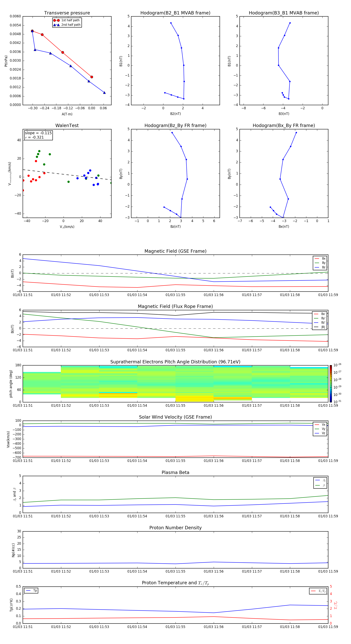Click the 'Proton Temperature and Te/Tp' title

[175, 583]
